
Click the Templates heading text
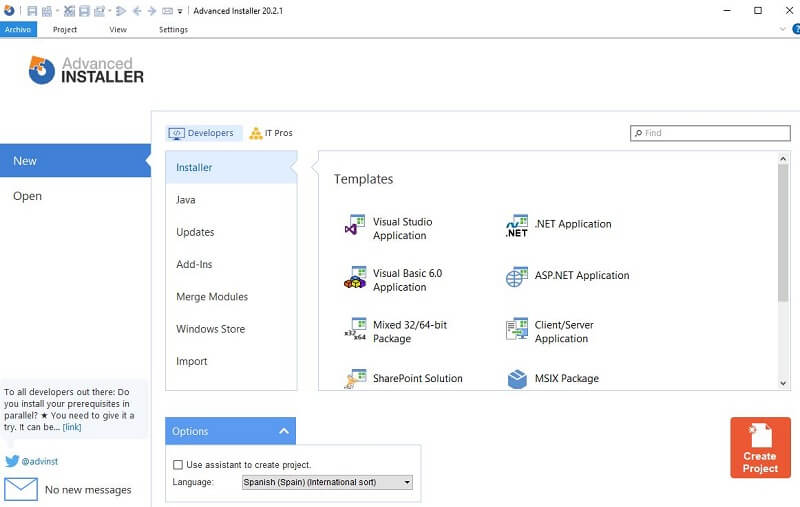click(x=363, y=179)
